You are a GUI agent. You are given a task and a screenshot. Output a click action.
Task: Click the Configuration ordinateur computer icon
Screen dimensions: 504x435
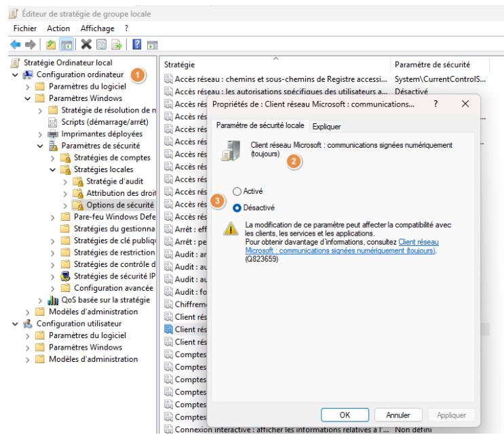click(28, 75)
